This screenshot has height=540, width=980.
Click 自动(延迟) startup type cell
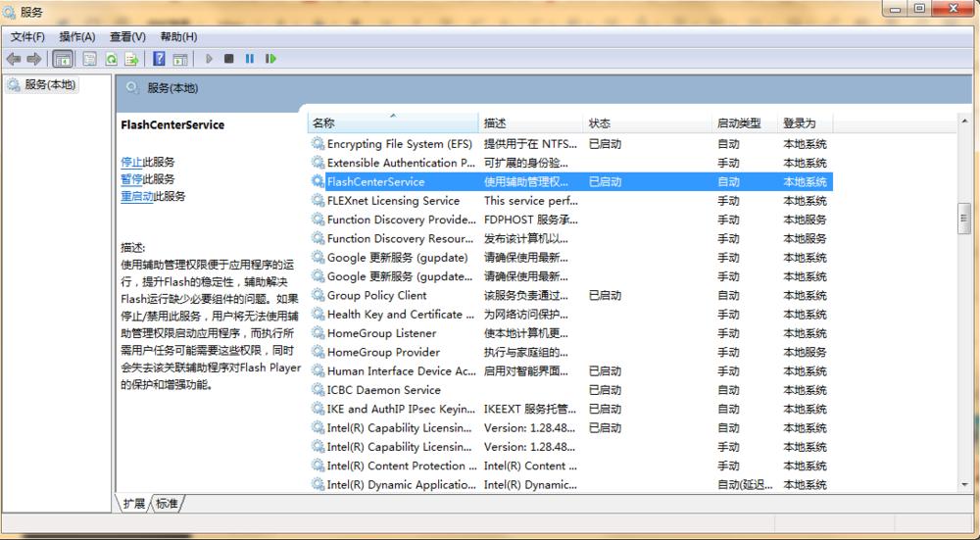tap(745, 484)
